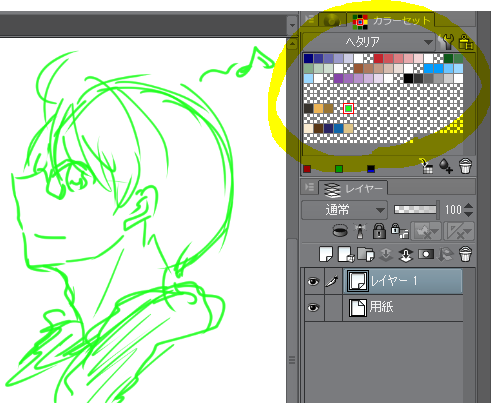The height and width of the screenshot is (403, 491).
Task: Toggle visibility of レイヤー 1
Action: 313,282
